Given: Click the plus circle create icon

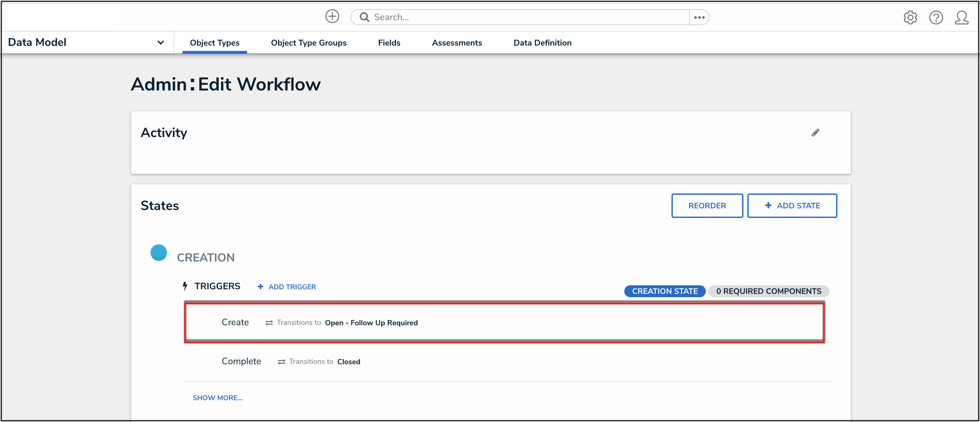Looking at the screenshot, I should click(x=332, y=17).
